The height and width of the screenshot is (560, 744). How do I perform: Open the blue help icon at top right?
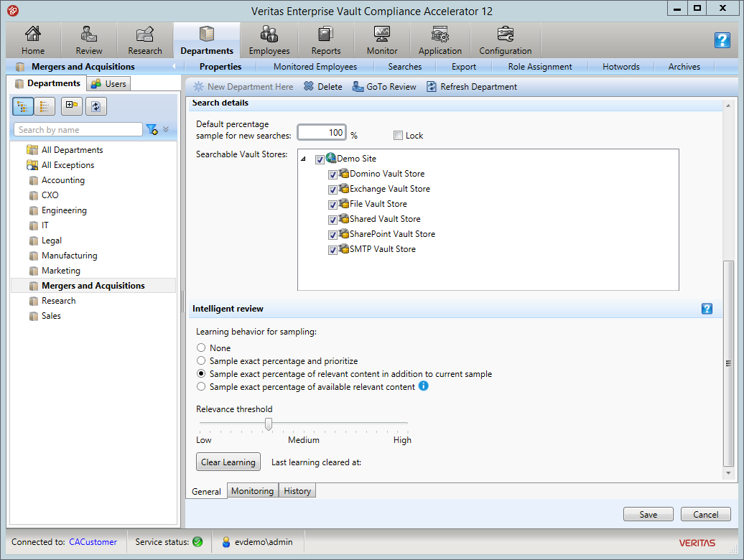point(722,40)
